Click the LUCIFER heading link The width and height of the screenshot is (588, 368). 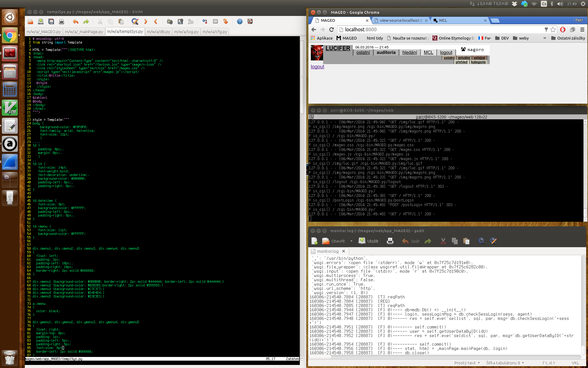tap(337, 48)
